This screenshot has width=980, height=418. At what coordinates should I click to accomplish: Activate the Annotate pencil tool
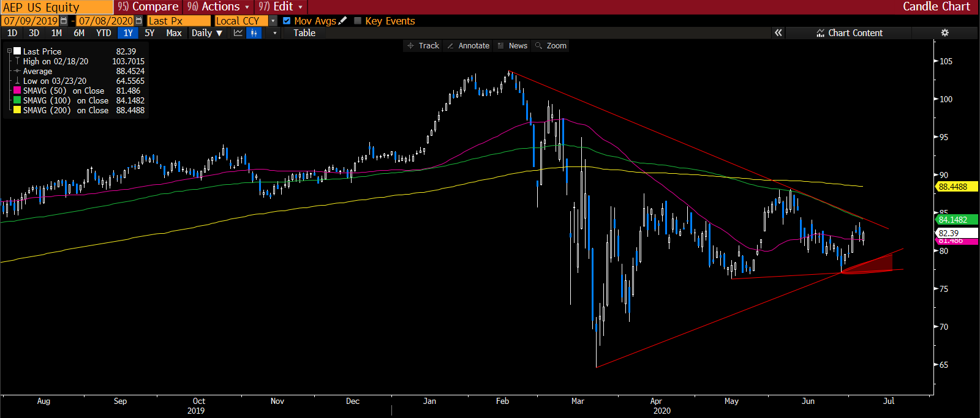click(x=469, y=46)
